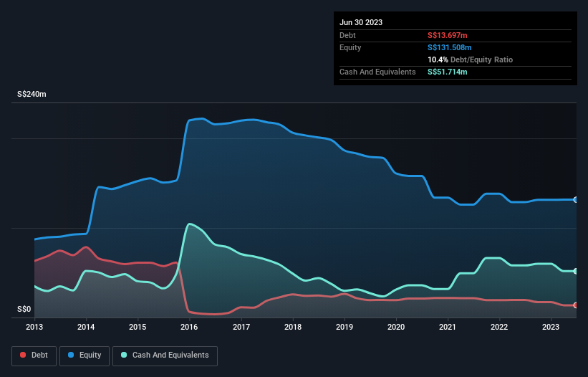Screen dimensions: 588x377
Task: Select the 2018 x-axis label
Action: pos(292,328)
